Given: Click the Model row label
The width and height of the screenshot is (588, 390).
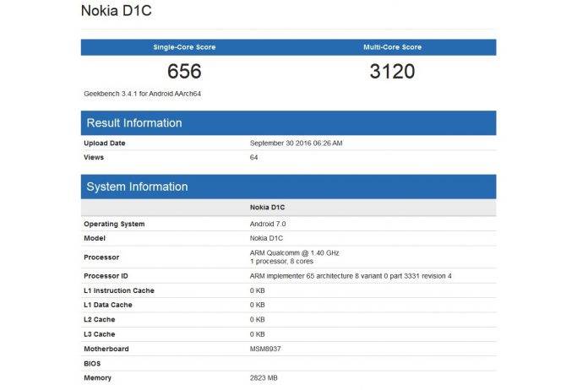Looking at the screenshot, I should 95,238.
